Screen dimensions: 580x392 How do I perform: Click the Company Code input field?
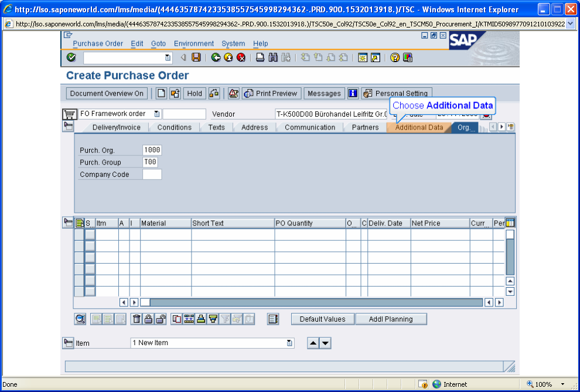coord(152,174)
